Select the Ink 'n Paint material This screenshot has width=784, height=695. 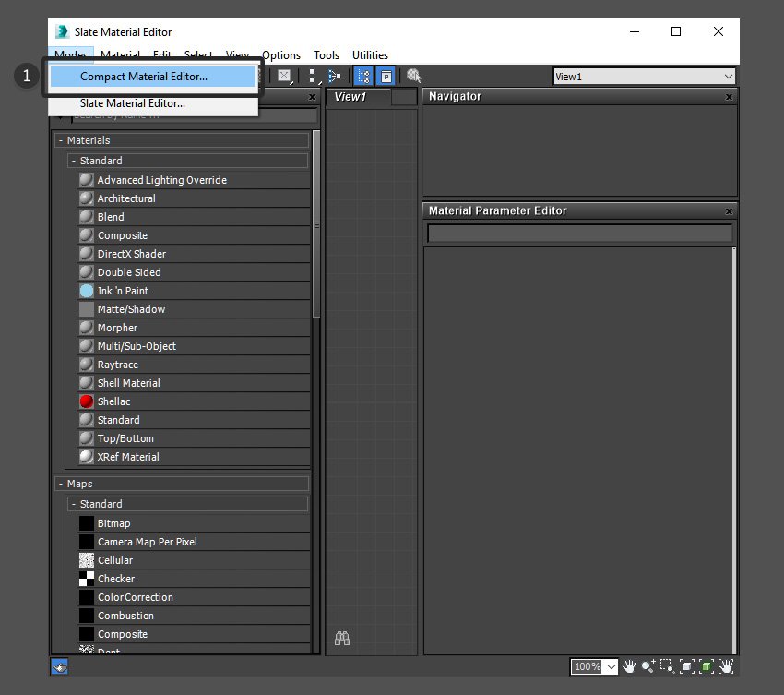(x=123, y=291)
